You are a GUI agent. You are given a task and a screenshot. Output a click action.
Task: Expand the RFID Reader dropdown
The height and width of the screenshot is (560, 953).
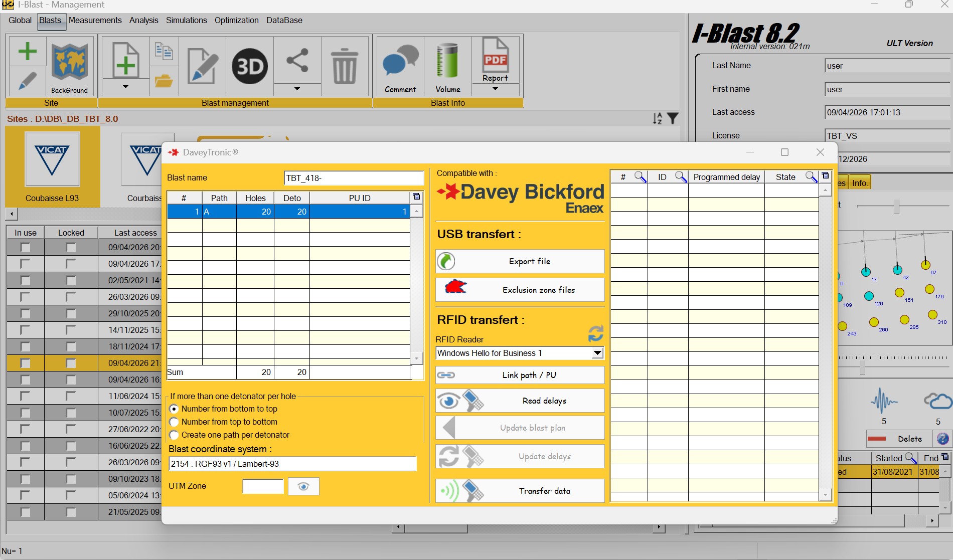click(597, 353)
